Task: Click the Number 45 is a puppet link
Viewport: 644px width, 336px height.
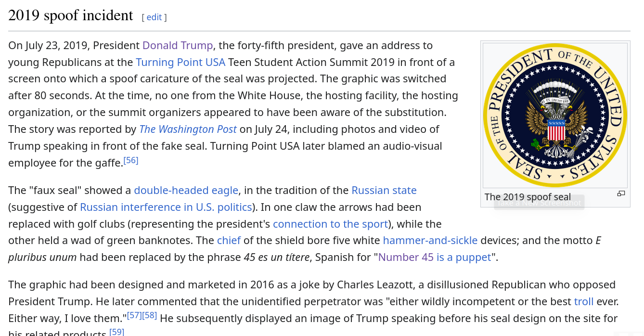Action: [x=435, y=258]
